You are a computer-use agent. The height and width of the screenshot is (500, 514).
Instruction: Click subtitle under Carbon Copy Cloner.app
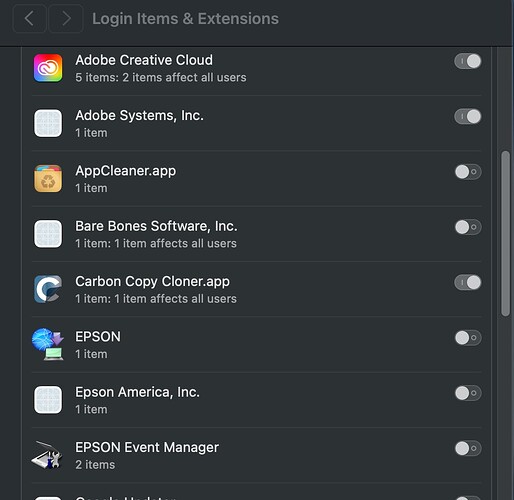[156, 299]
